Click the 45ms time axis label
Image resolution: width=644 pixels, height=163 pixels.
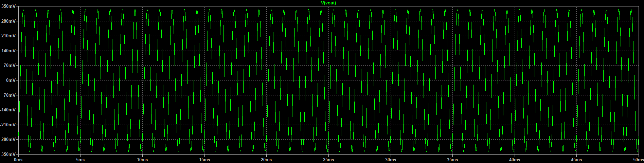(576, 160)
